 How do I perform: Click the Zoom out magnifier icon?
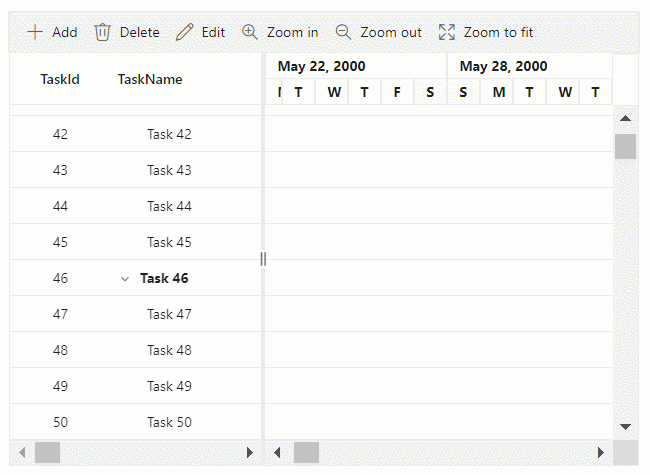click(343, 32)
